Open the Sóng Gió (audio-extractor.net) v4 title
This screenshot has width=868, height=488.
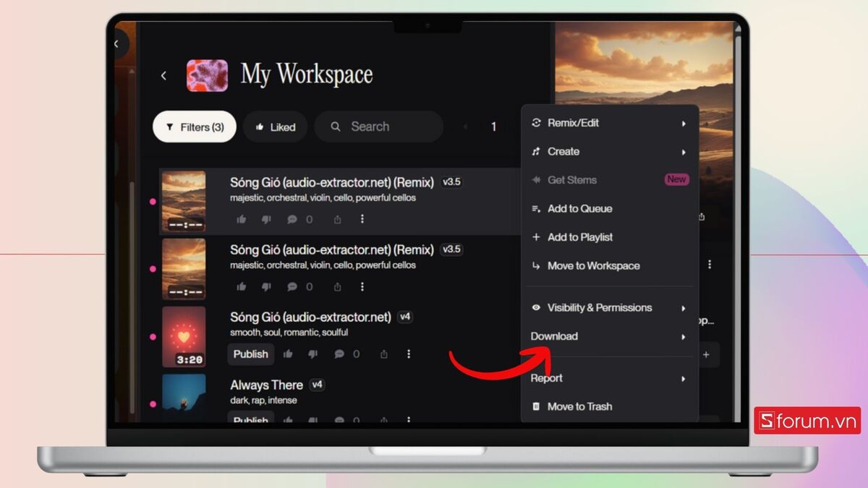tap(310, 317)
